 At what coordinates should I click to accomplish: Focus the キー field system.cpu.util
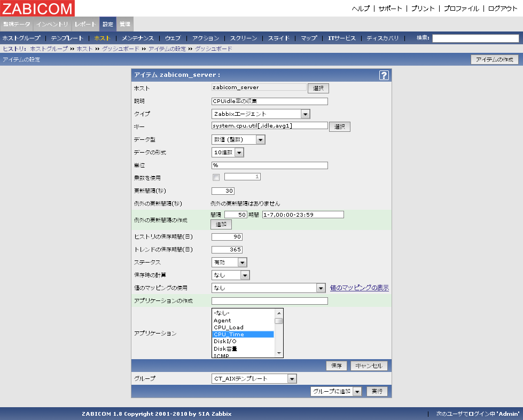[269, 125]
